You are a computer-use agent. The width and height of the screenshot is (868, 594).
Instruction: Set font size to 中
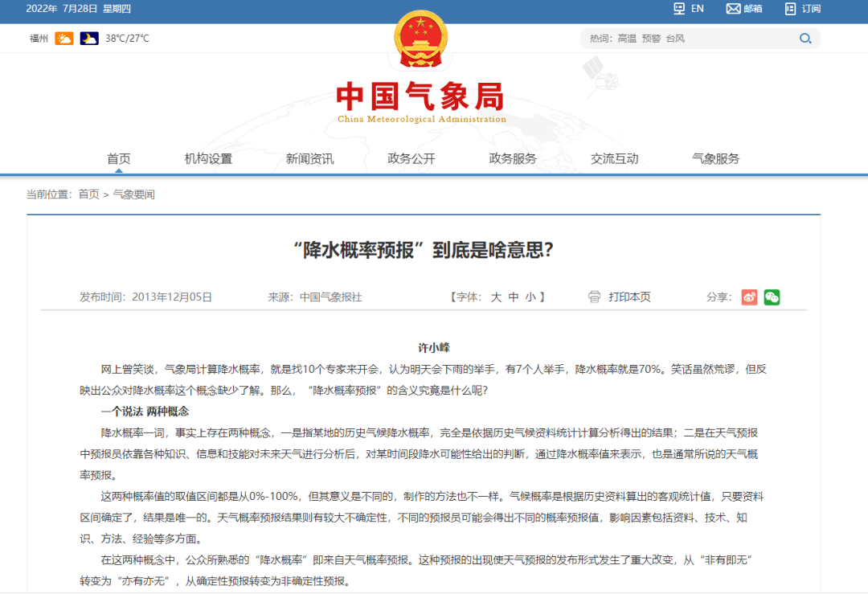tap(514, 297)
